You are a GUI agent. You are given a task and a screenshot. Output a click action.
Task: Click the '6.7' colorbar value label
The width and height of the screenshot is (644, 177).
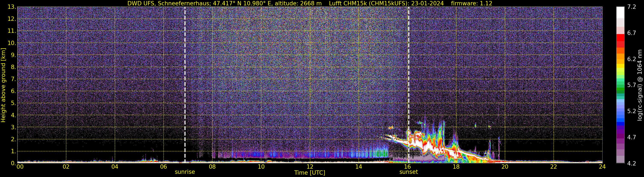pyautogui.click(x=632, y=33)
